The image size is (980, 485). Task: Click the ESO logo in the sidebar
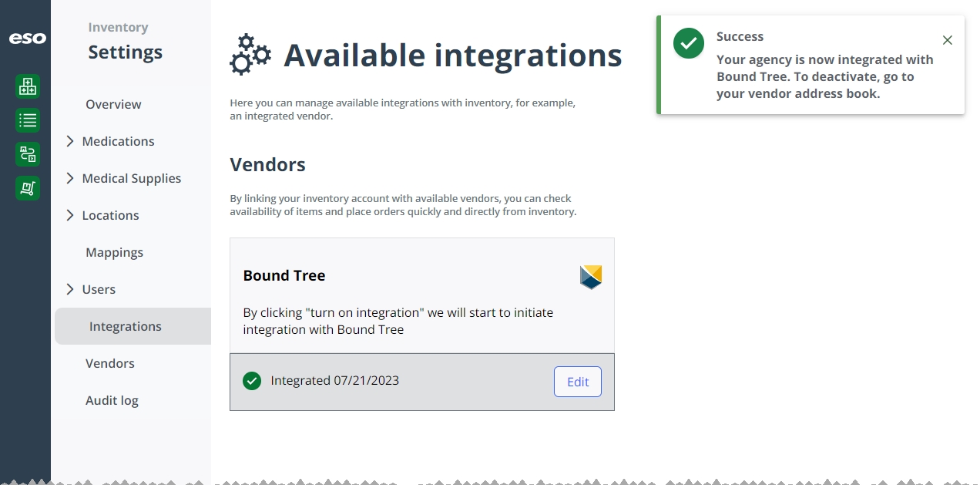[x=27, y=38]
